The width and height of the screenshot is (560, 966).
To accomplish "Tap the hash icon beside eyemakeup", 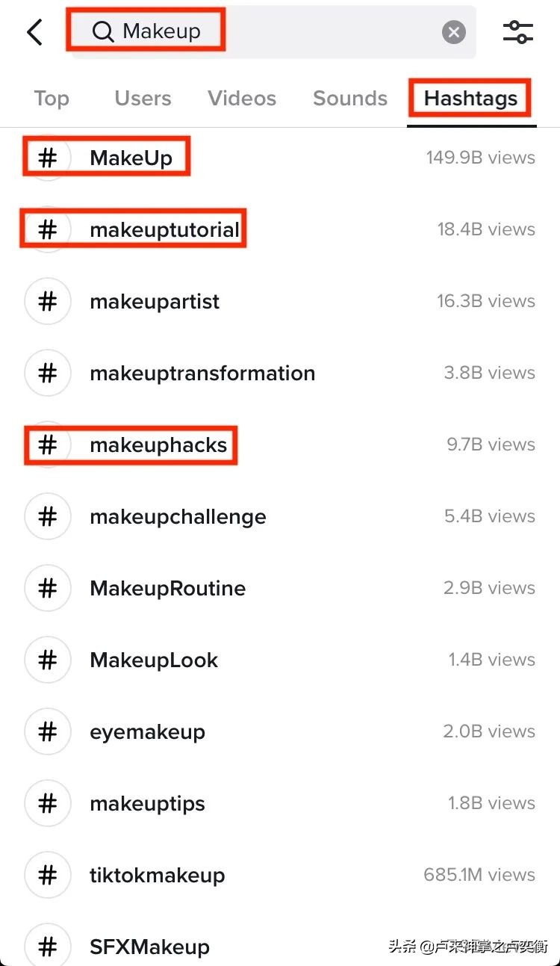I will [x=48, y=732].
